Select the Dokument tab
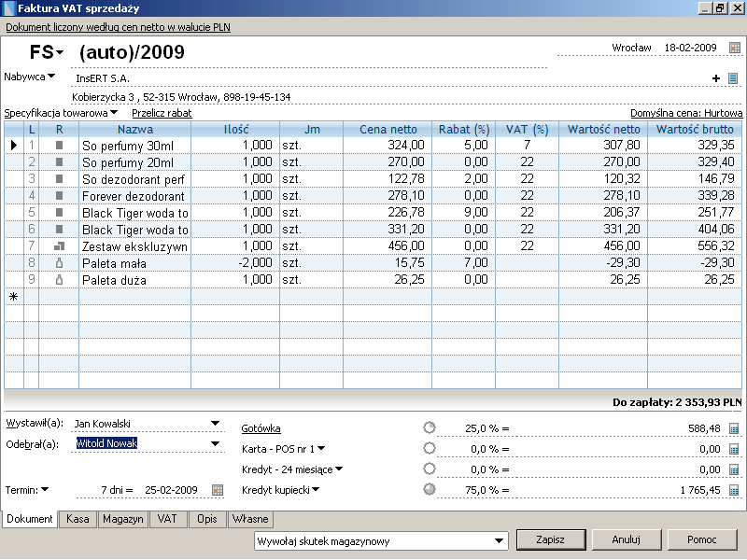This screenshot has width=747, height=560. [x=30, y=519]
